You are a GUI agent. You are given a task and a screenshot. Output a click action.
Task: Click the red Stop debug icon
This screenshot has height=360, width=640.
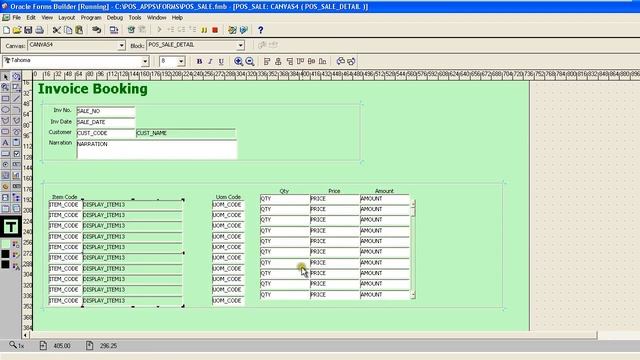pos(215,30)
